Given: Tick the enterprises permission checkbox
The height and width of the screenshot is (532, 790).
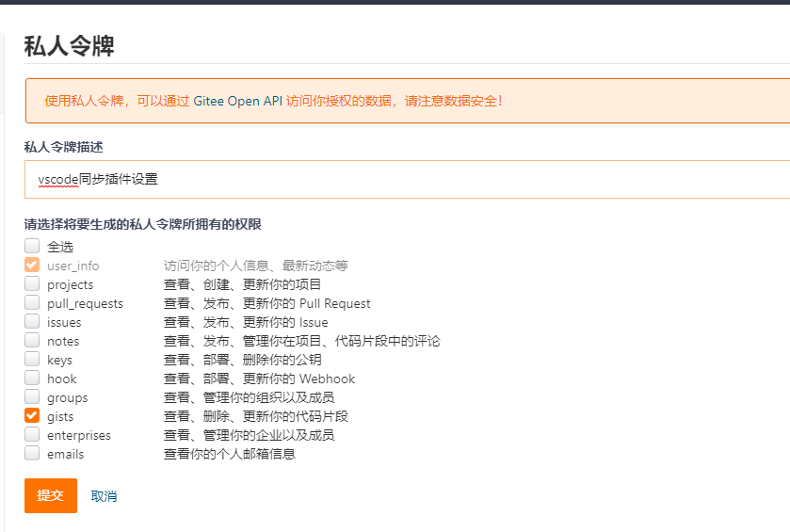Looking at the screenshot, I should (x=32, y=434).
